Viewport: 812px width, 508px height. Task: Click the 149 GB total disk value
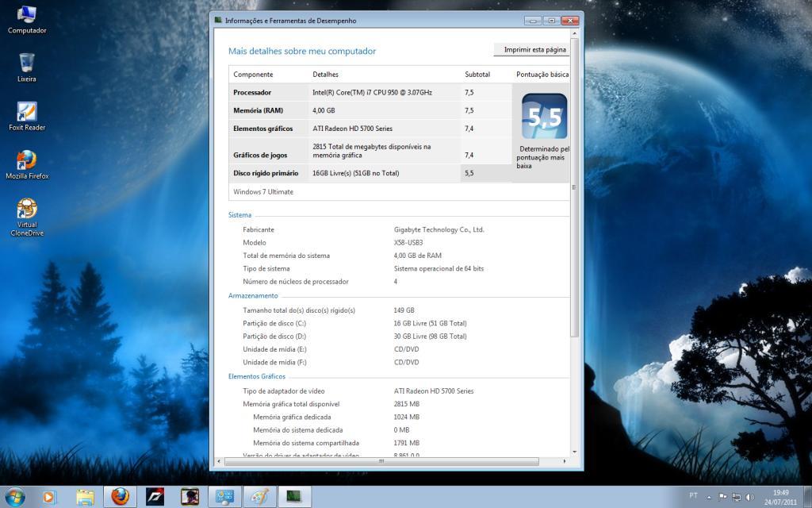[x=404, y=310]
